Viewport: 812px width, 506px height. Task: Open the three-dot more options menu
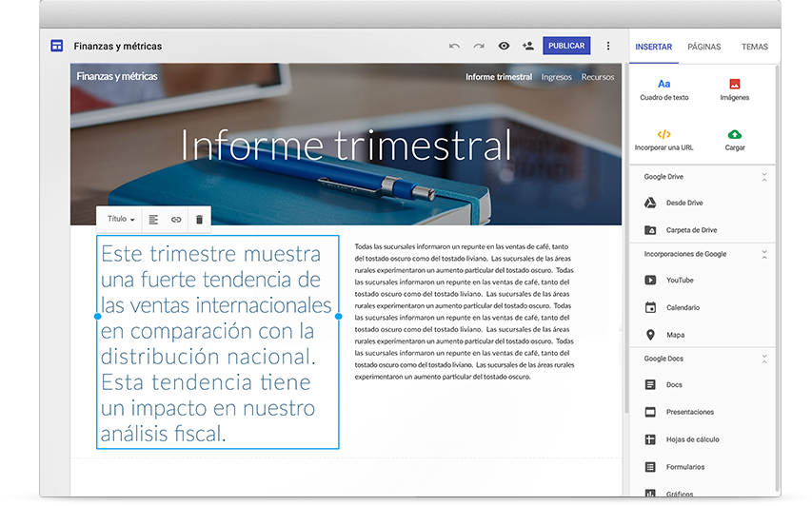608,46
